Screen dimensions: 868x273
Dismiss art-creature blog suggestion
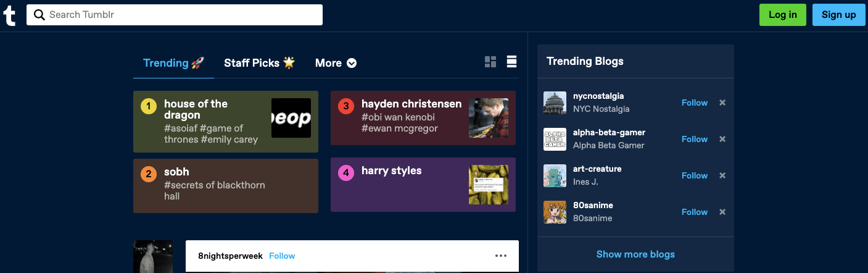[722, 175]
